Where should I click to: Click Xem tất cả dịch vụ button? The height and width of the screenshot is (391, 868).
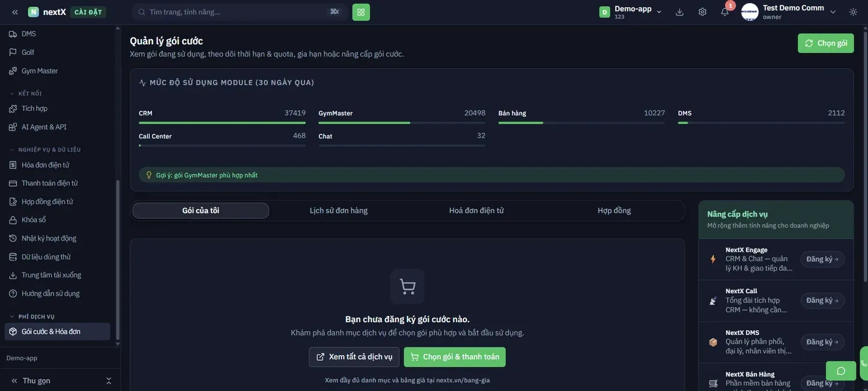click(x=354, y=357)
